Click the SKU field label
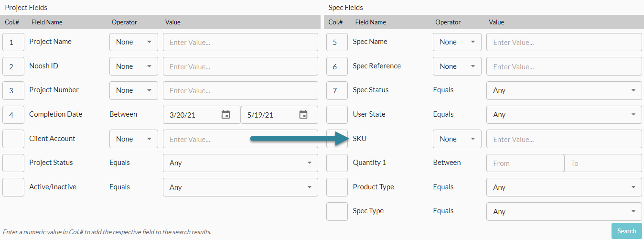The image size is (644, 240). [x=360, y=139]
